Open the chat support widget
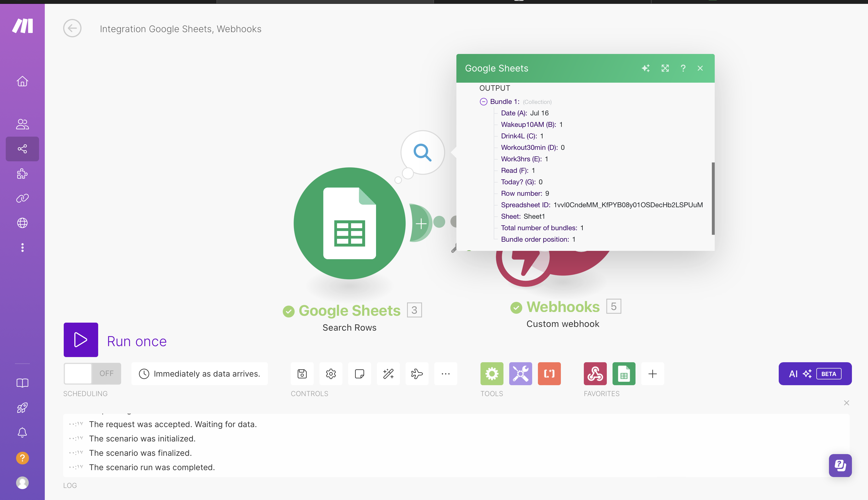 840,465
